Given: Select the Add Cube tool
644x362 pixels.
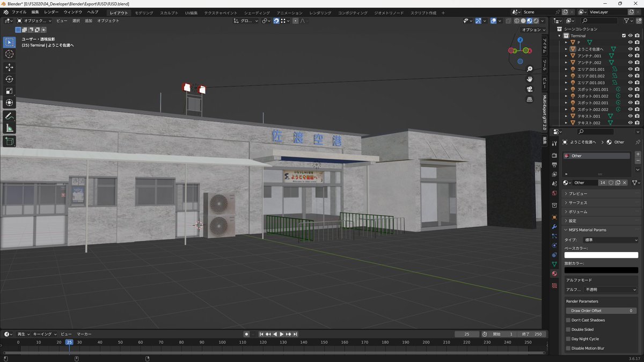Looking at the screenshot, I should click(x=9, y=142).
